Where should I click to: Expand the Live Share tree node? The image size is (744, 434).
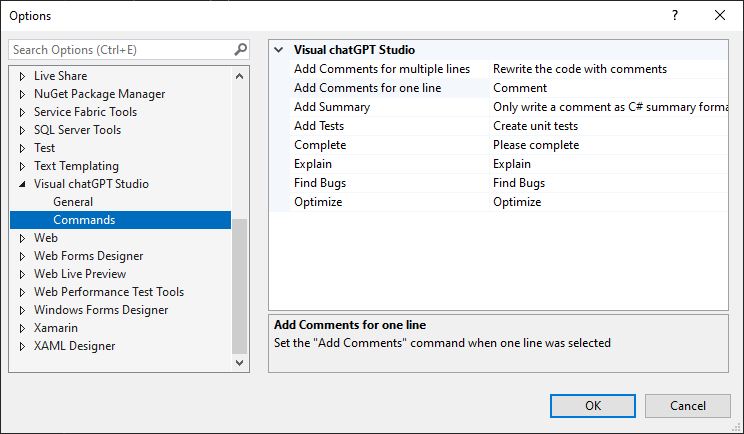coord(23,76)
